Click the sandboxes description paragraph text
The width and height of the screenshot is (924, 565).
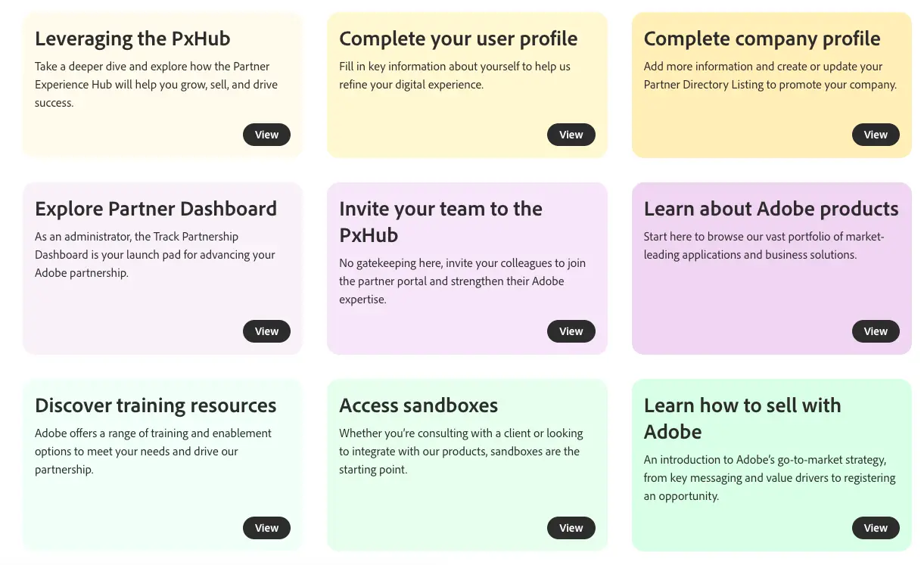coord(460,452)
